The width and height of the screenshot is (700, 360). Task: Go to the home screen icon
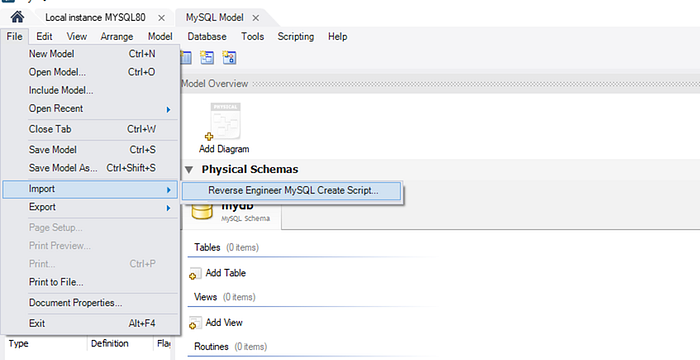click(x=17, y=17)
